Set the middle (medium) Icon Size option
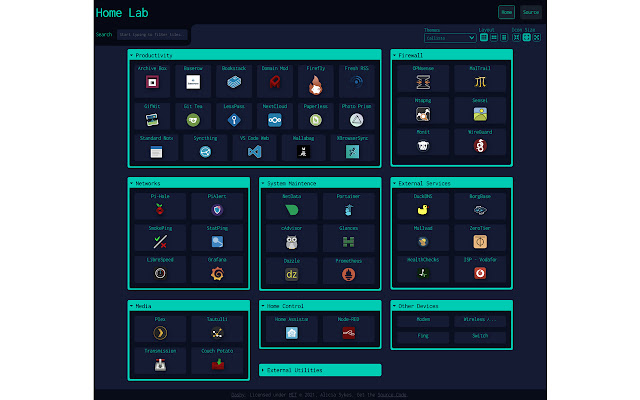The width and height of the screenshot is (640, 400). click(527, 38)
